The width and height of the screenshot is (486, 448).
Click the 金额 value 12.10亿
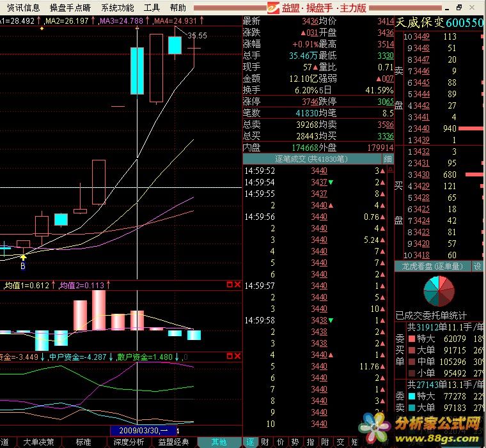pyautogui.click(x=304, y=79)
